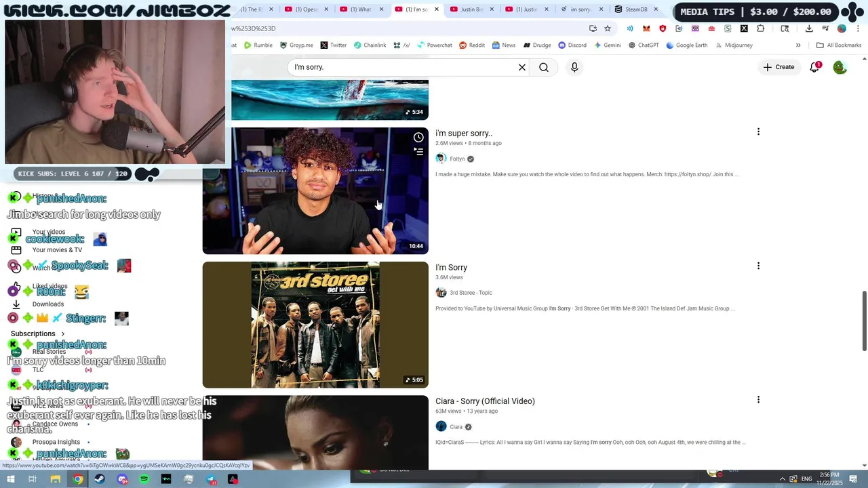Clear the YouTube search text
The image size is (868, 488).
pyautogui.click(x=522, y=67)
